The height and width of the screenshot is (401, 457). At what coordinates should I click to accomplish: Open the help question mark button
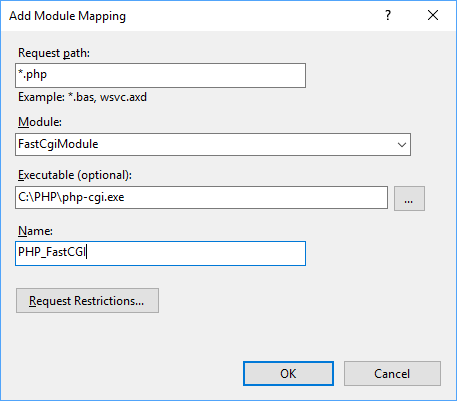pos(388,15)
